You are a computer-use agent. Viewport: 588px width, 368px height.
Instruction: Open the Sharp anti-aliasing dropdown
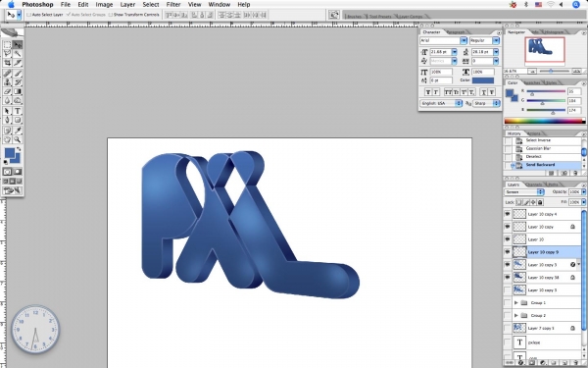coord(486,103)
